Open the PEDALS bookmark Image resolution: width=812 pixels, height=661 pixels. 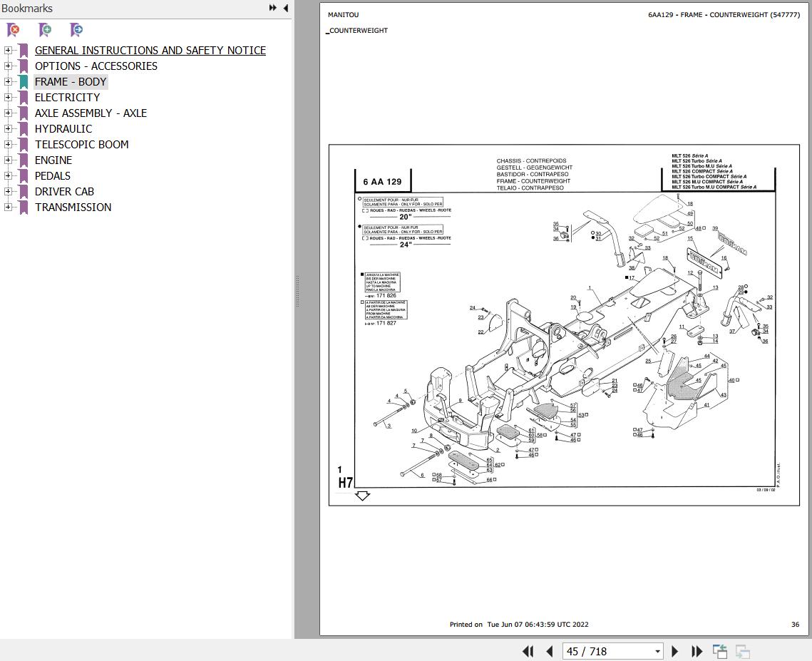pyautogui.click(x=52, y=175)
